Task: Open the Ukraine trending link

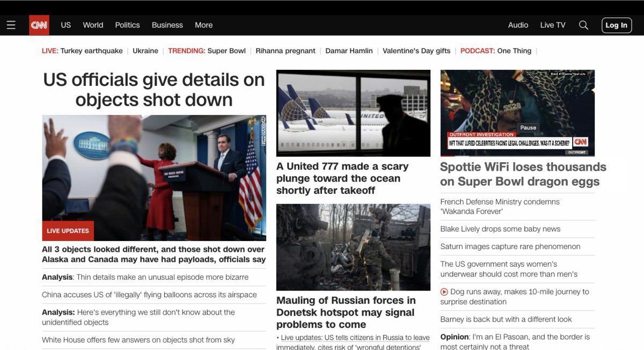Action: point(145,51)
